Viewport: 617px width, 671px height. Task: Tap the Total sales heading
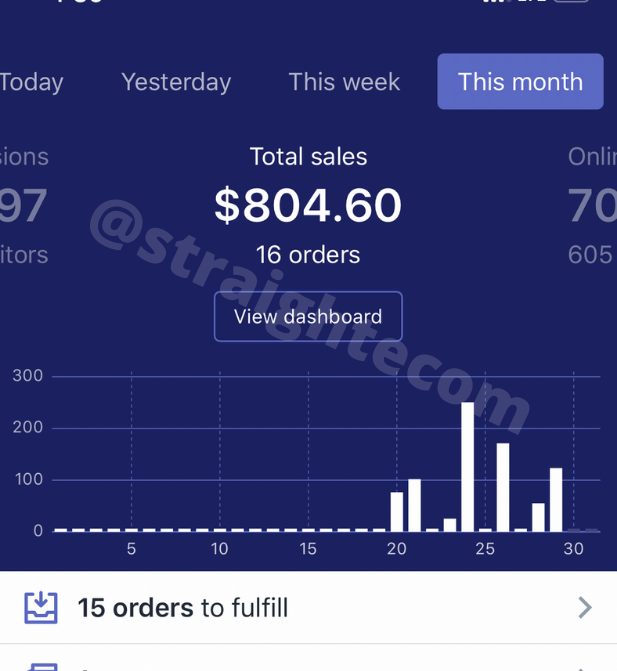click(308, 156)
